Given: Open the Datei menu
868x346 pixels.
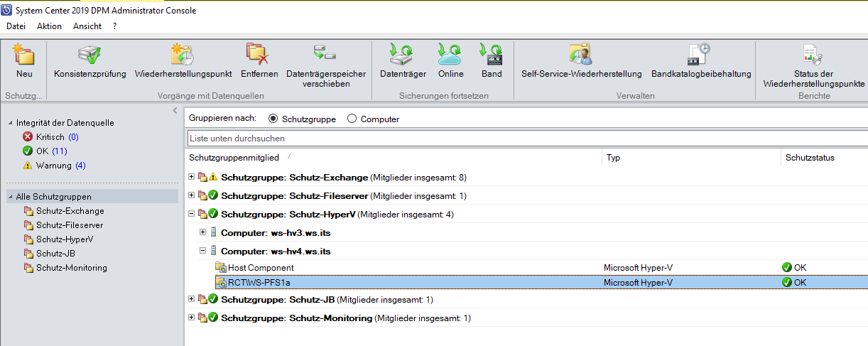Looking at the screenshot, I should pyautogui.click(x=16, y=26).
